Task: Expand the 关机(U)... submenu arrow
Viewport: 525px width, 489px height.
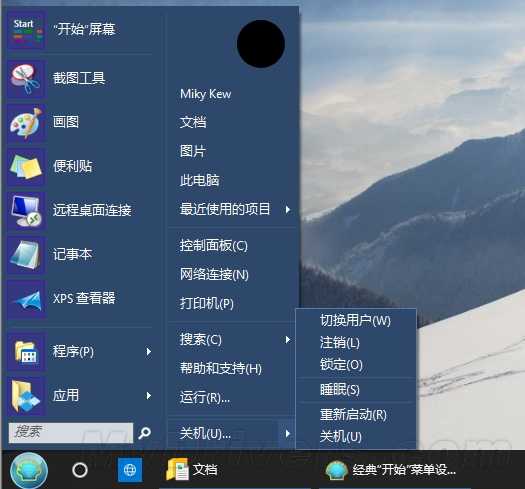Action: coord(288,434)
